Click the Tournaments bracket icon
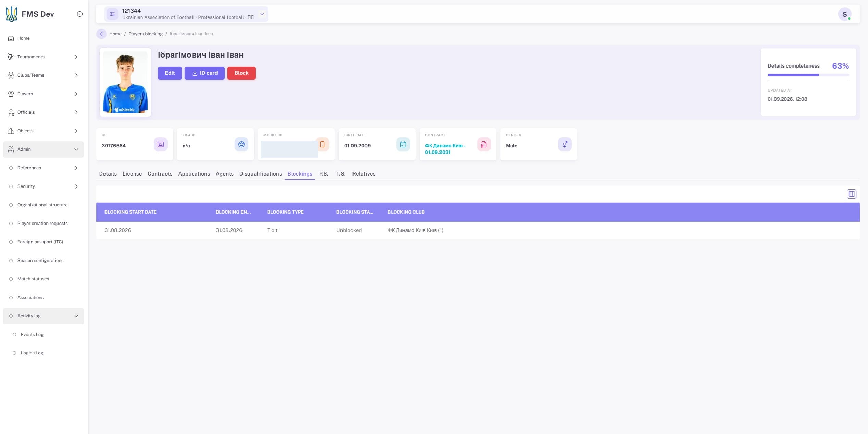 11,57
